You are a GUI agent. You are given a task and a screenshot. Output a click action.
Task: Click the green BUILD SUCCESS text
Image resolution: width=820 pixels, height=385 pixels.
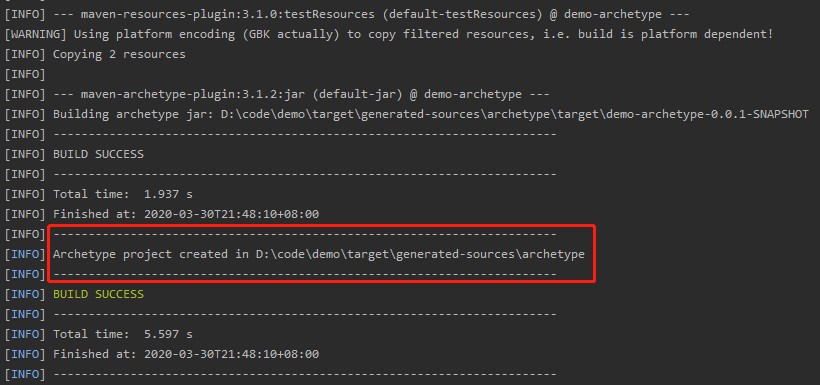[98, 295]
